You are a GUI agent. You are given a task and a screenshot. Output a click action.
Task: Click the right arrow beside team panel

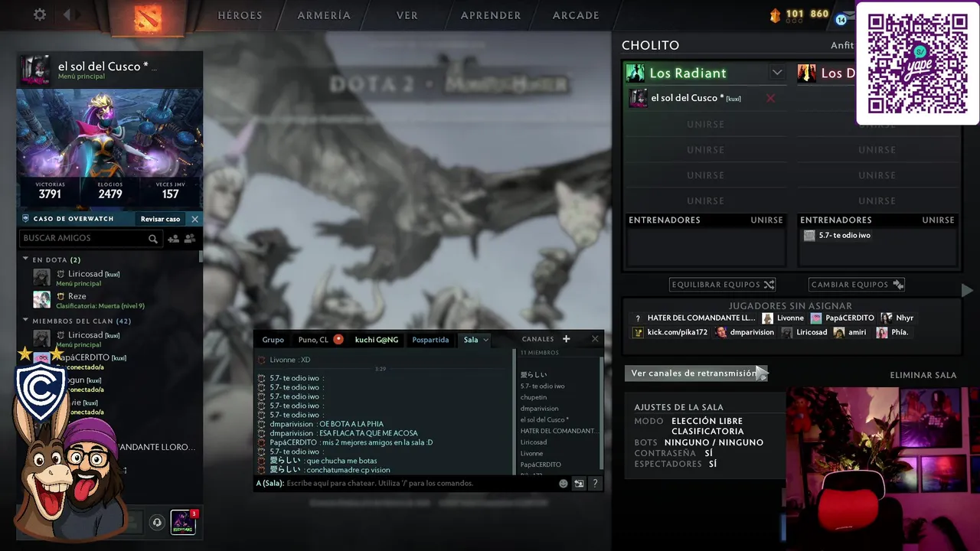(967, 291)
